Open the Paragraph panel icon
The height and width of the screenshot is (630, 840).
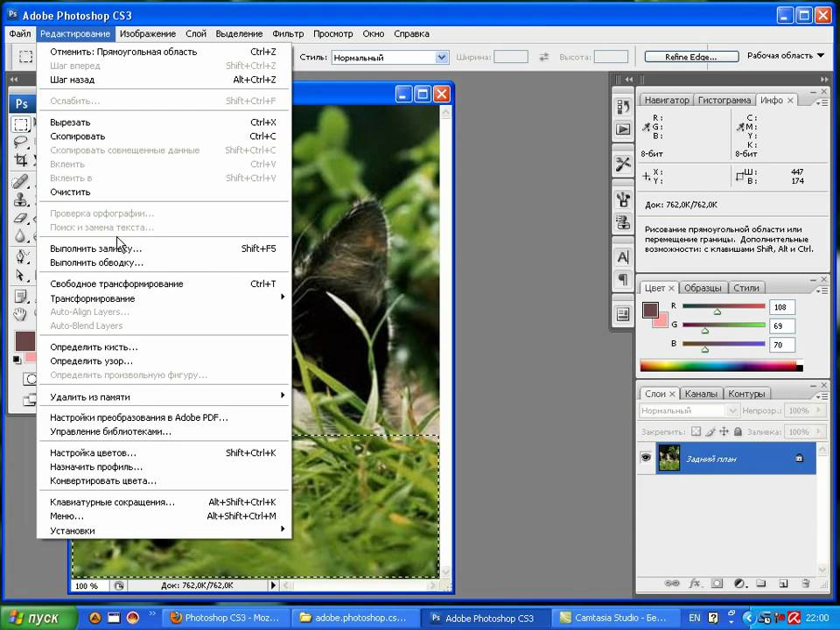[x=623, y=279]
